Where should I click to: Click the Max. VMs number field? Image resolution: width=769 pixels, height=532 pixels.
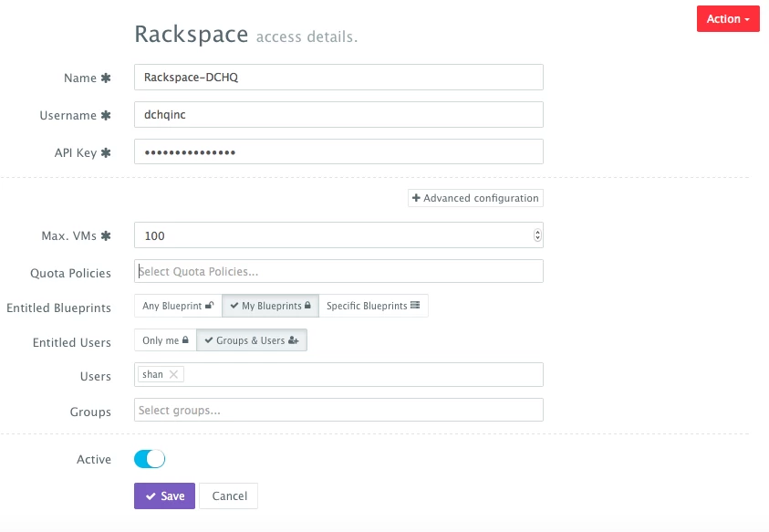point(338,235)
